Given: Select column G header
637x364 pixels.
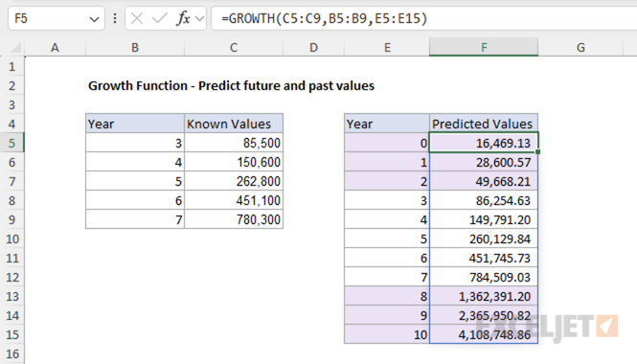Looking at the screenshot, I should [x=580, y=48].
